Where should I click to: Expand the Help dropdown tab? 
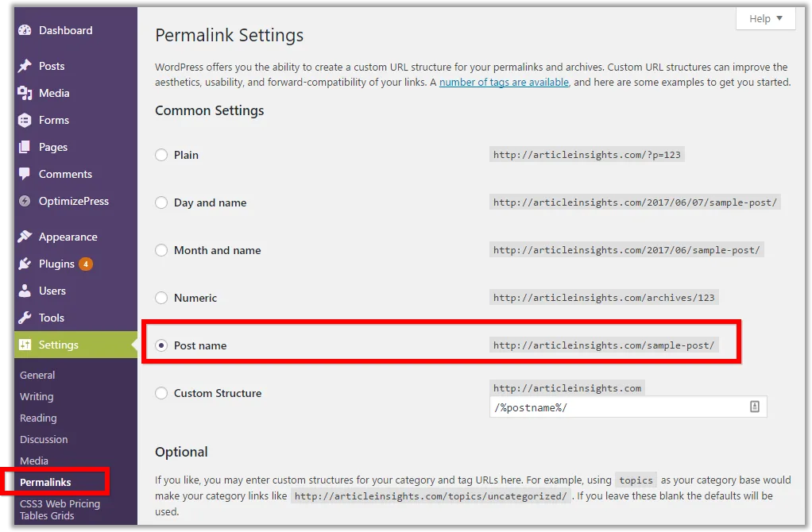point(766,18)
